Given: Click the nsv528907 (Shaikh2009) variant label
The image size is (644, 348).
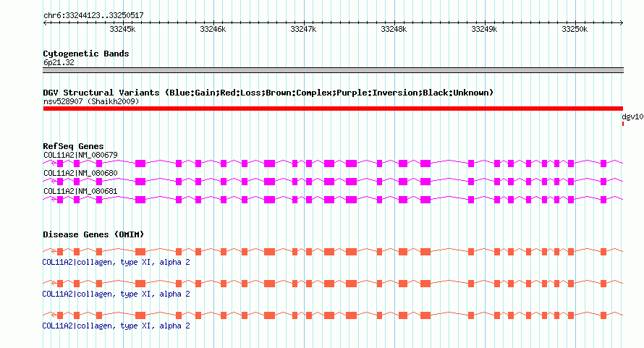Looking at the screenshot, I should [91, 101].
